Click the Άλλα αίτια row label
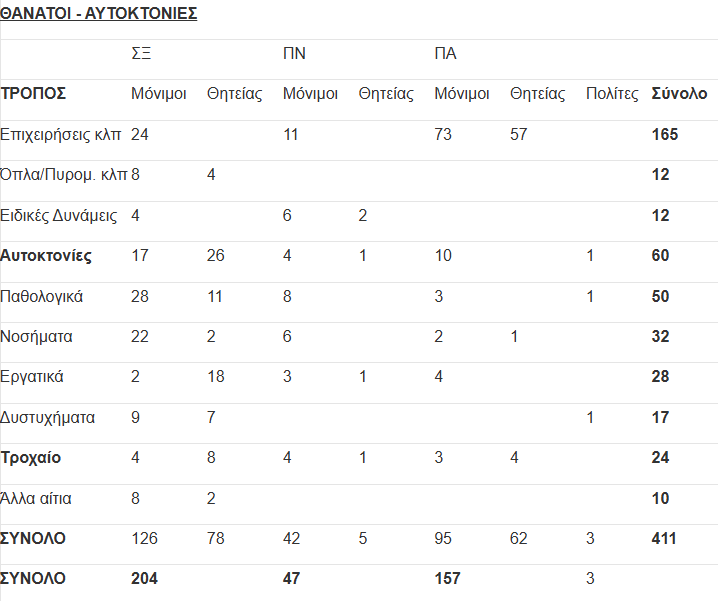 point(36,498)
